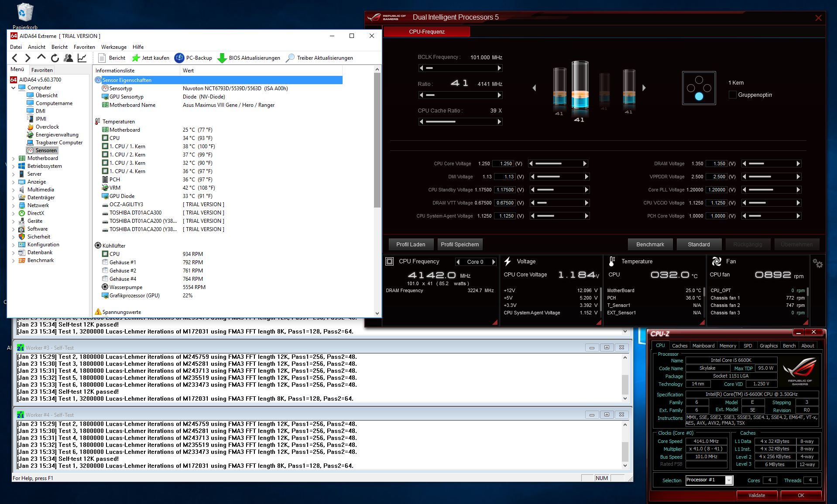Viewport: 837px width, 504px height.
Task: Increase the BCLK Frequency with right arrow
Action: [x=499, y=68]
